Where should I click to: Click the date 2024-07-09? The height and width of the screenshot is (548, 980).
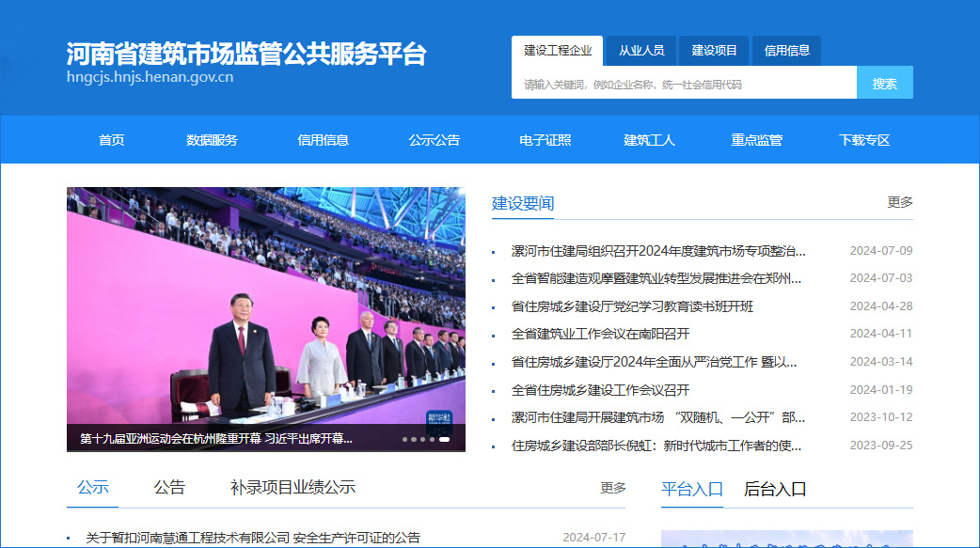point(881,251)
